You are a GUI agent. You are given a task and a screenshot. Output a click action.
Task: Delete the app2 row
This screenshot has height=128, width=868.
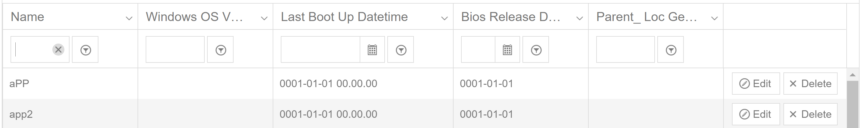(810, 114)
